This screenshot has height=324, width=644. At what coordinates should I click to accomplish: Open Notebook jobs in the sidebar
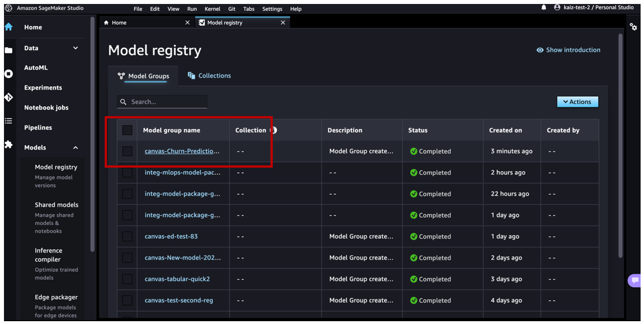click(46, 108)
